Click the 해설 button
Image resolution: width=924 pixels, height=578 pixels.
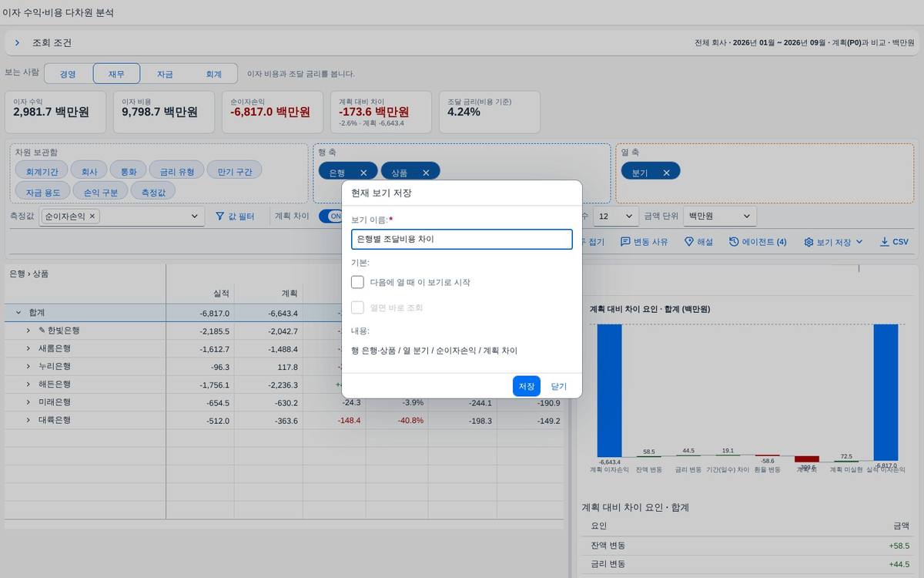(698, 242)
